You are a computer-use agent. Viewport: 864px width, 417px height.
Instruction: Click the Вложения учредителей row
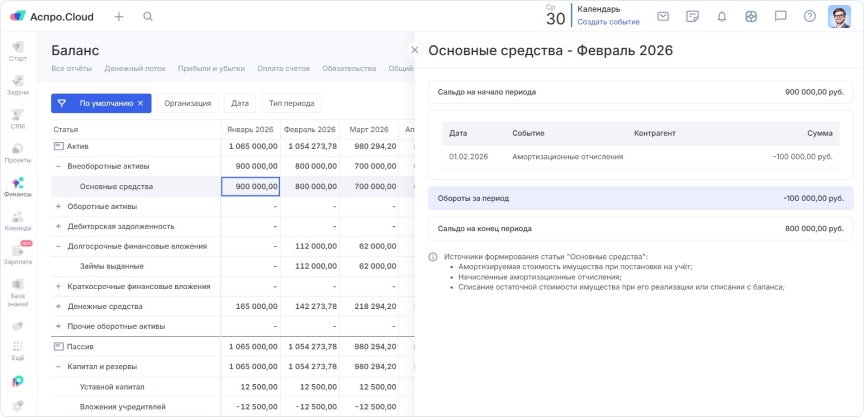pos(233,407)
